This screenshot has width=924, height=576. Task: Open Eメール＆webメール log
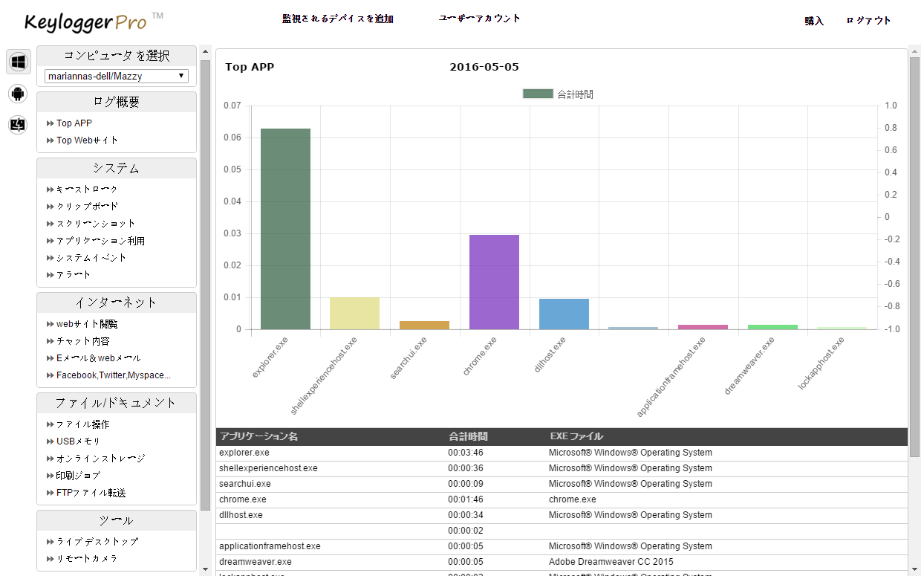98,358
